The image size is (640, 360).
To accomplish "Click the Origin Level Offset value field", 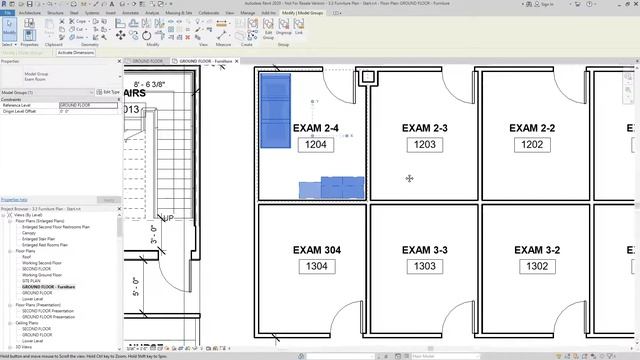I will [x=89, y=111].
